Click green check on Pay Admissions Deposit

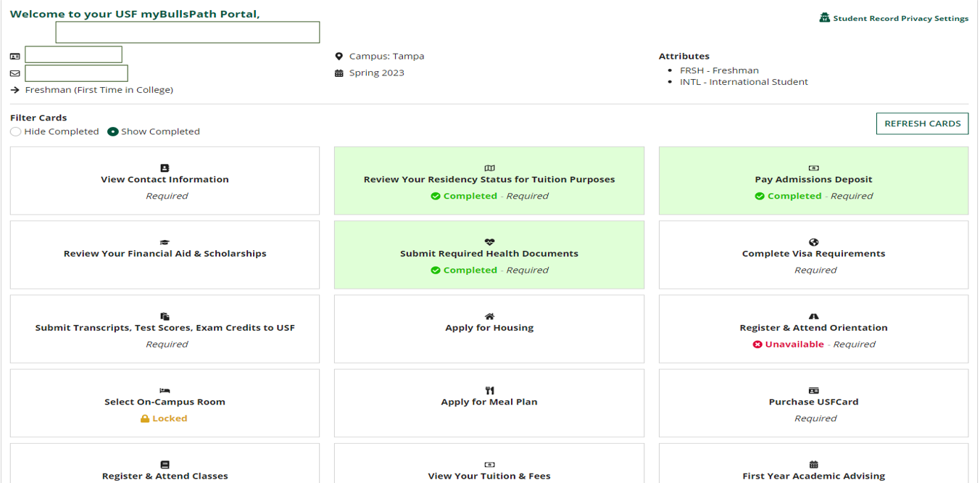click(760, 196)
